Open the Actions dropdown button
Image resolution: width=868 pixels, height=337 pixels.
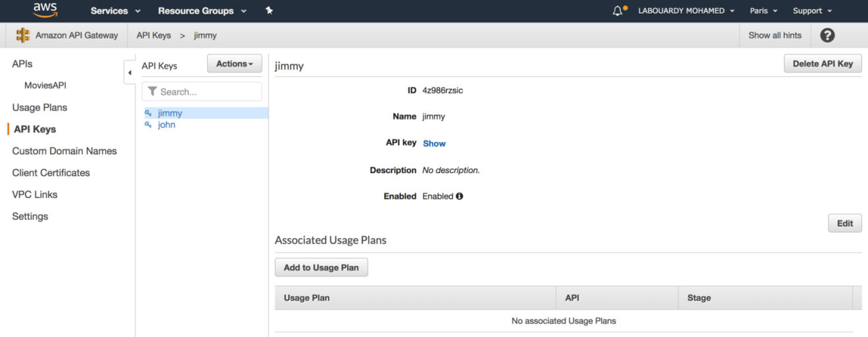(x=234, y=64)
